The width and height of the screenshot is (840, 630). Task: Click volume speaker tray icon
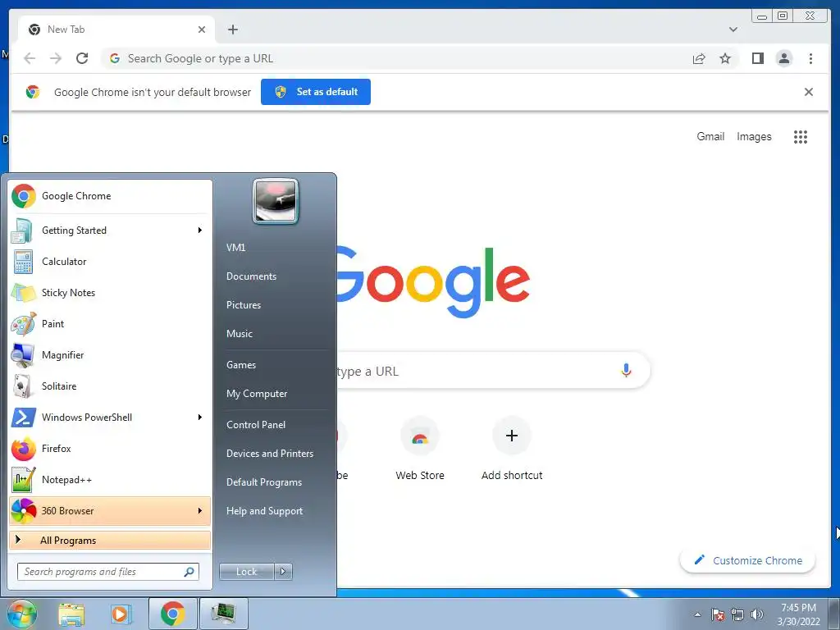(x=756, y=614)
